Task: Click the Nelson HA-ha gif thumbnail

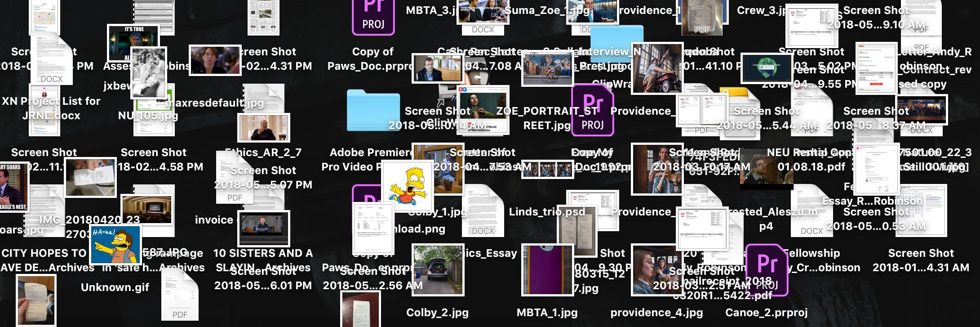Action: [x=116, y=245]
